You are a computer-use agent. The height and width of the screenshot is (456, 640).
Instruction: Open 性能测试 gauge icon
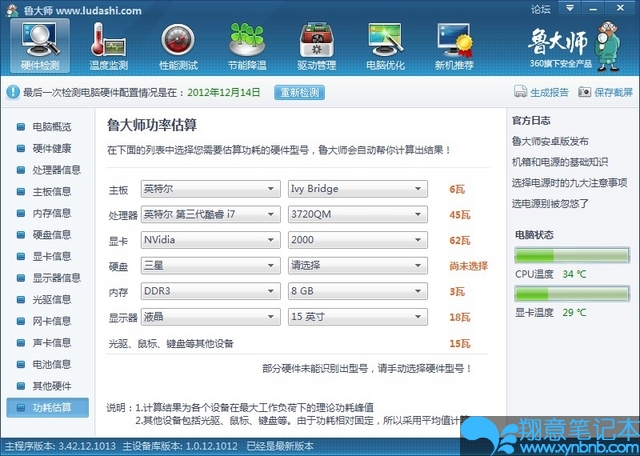point(178,46)
